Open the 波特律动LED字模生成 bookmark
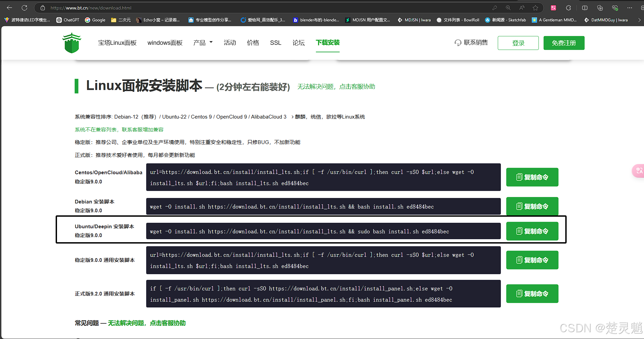644x339 pixels. pyautogui.click(x=27, y=20)
